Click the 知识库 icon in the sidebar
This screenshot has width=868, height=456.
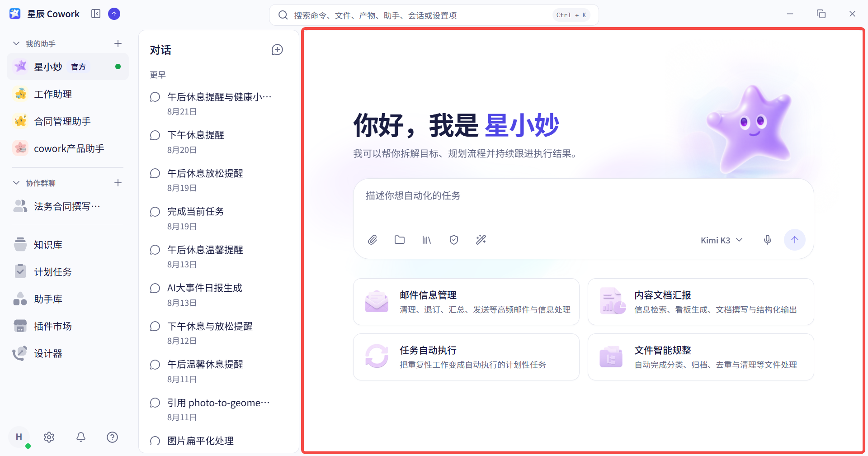coord(20,245)
